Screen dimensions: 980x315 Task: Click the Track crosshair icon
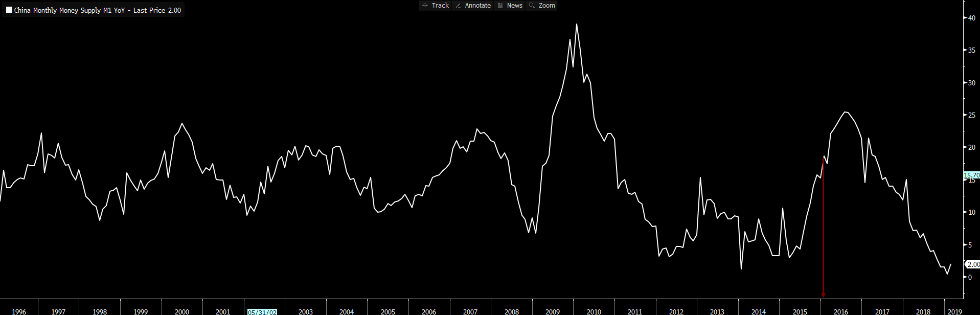(x=425, y=6)
